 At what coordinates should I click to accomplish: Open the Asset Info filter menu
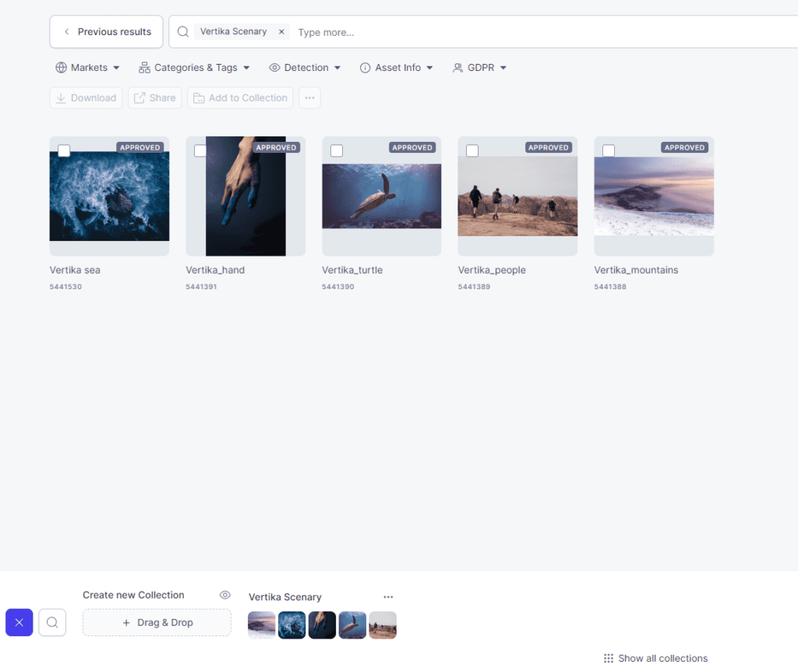(396, 68)
